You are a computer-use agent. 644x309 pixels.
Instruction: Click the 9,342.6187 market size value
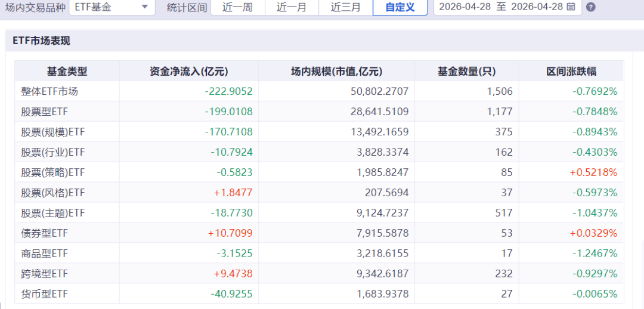[x=382, y=274]
